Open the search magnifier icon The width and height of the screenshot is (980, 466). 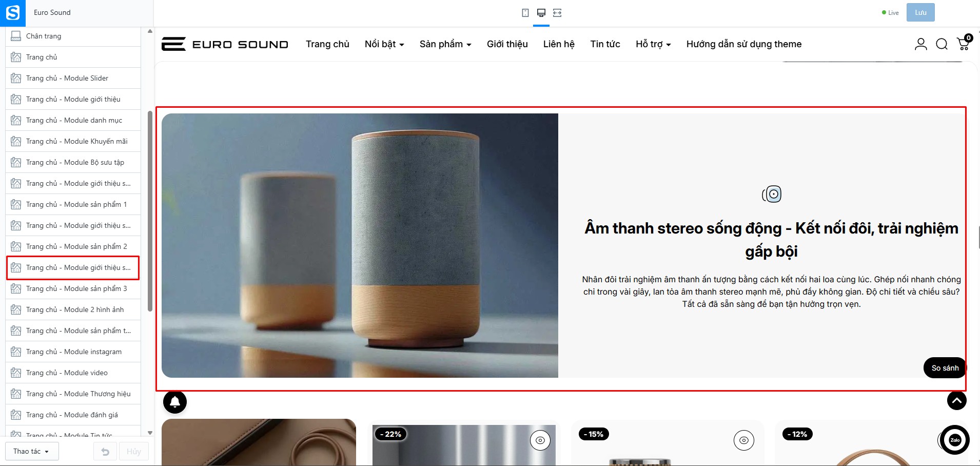click(942, 44)
